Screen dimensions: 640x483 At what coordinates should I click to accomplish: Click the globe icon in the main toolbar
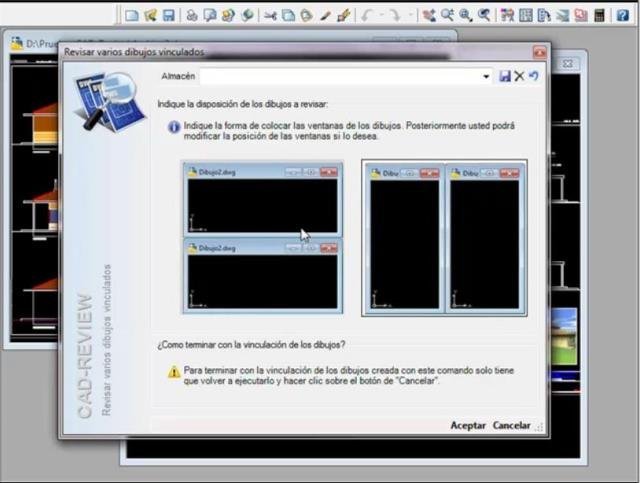coord(247,16)
